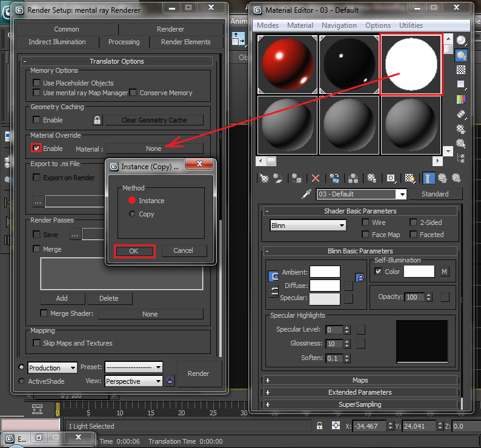The image size is (481, 448).
Task: Click Clear Geometry Cache button
Action: (x=154, y=120)
